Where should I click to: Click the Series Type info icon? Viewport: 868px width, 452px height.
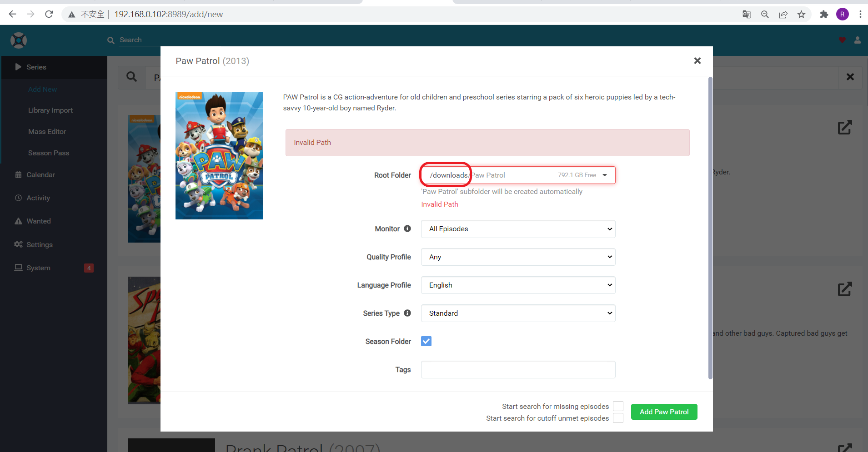tap(407, 313)
